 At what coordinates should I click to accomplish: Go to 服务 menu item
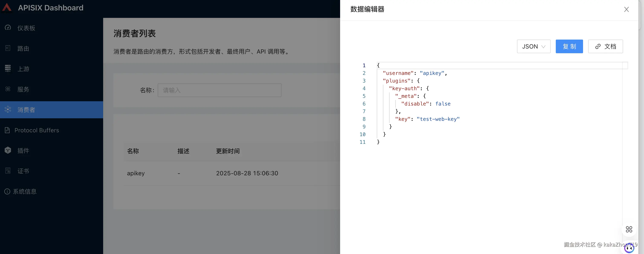coord(52,89)
